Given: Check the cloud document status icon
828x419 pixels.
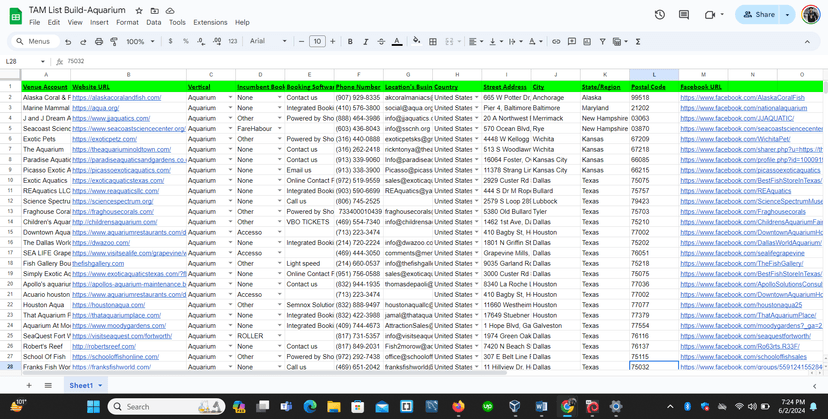Looking at the screenshot, I should click(x=170, y=11).
